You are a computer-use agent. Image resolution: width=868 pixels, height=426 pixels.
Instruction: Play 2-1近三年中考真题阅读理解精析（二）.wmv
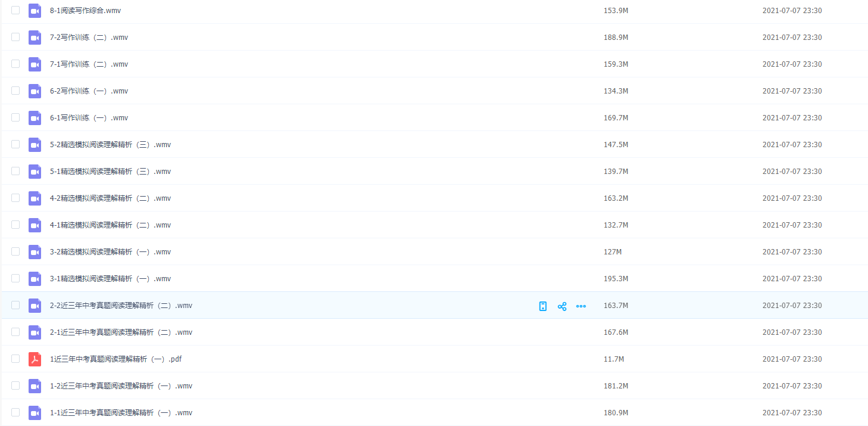tap(121, 332)
